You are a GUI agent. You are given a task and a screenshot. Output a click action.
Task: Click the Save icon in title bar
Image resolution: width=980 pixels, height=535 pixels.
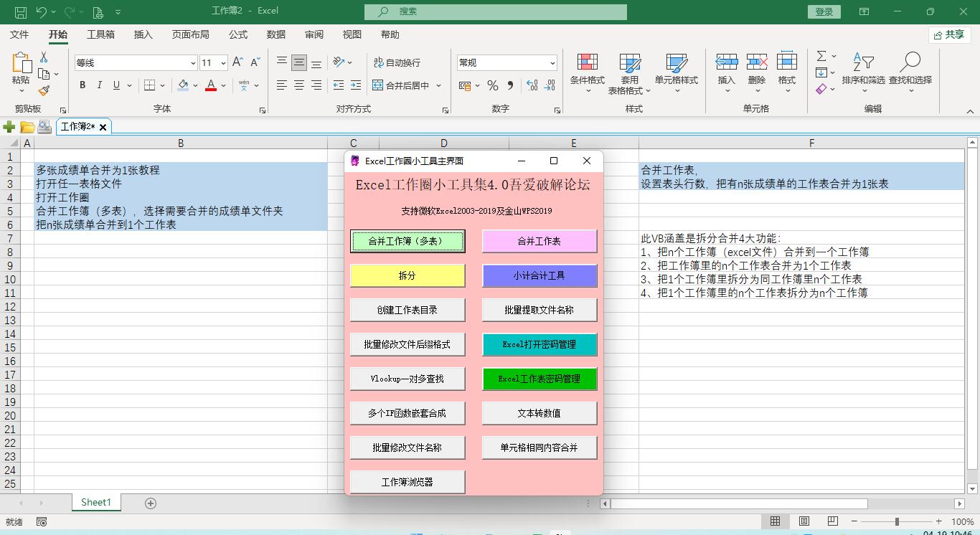21,11
